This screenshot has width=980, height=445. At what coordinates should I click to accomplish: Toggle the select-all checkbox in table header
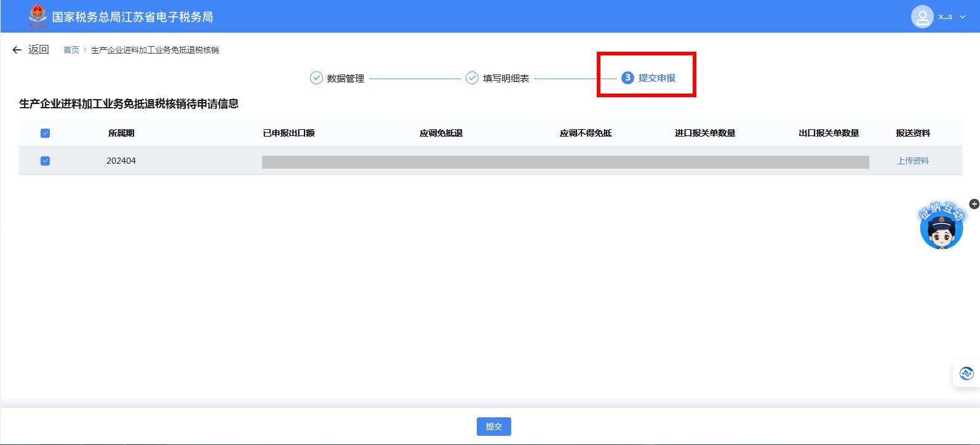(x=45, y=134)
